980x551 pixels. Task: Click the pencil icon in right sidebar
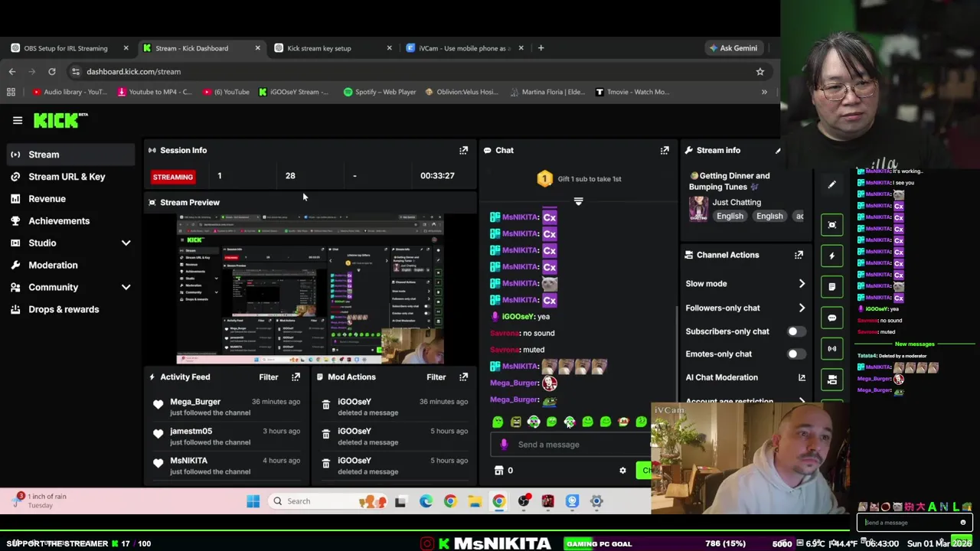(x=832, y=184)
